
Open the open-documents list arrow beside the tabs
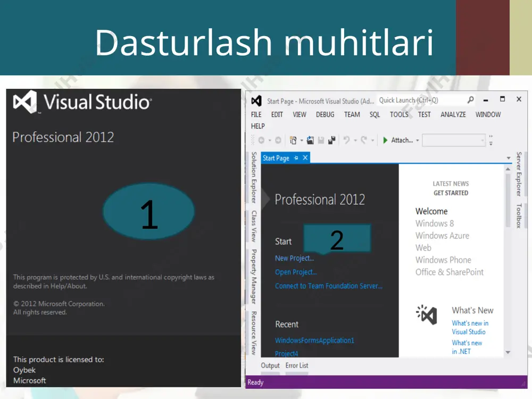click(x=508, y=158)
